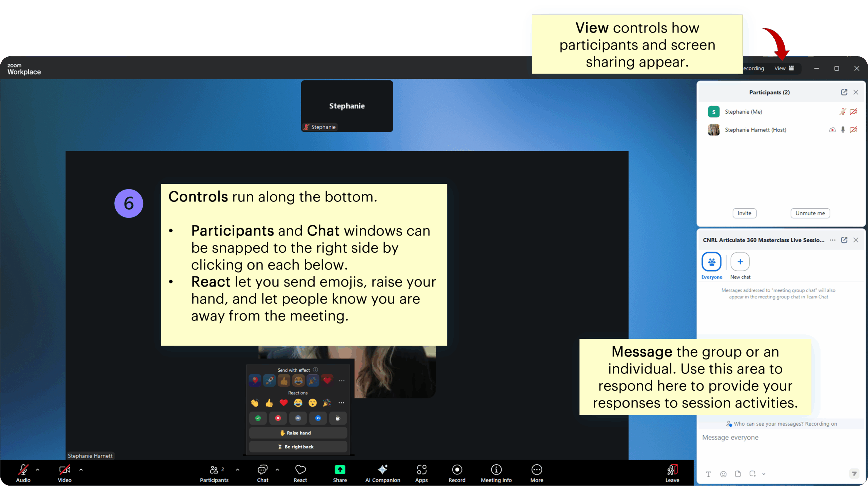
Task: Toggle the coffee cup away status
Action: coord(338,418)
